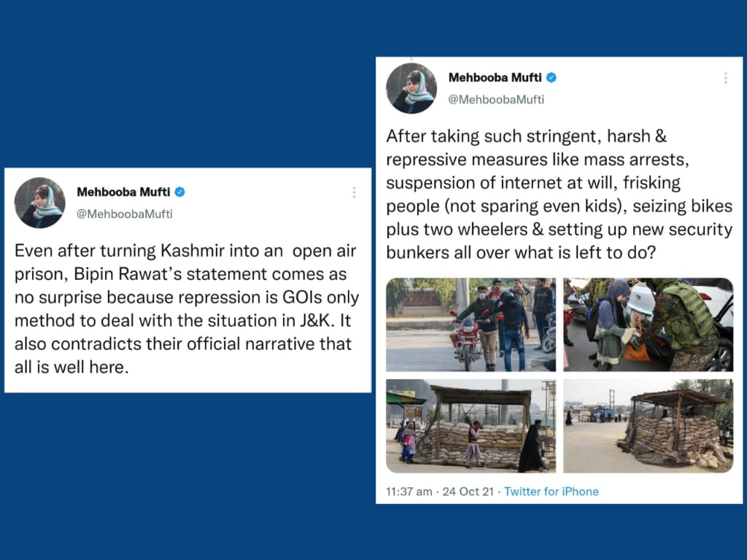Open the right tweet's three-dot more menu
The width and height of the screenshot is (747, 560).
click(x=726, y=78)
